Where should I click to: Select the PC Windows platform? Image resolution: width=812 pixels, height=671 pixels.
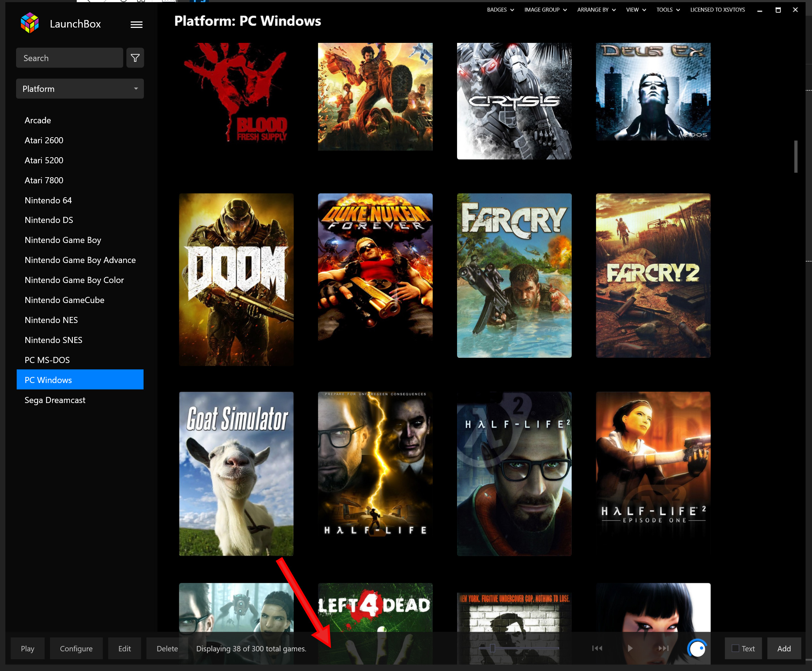click(x=80, y=379)
